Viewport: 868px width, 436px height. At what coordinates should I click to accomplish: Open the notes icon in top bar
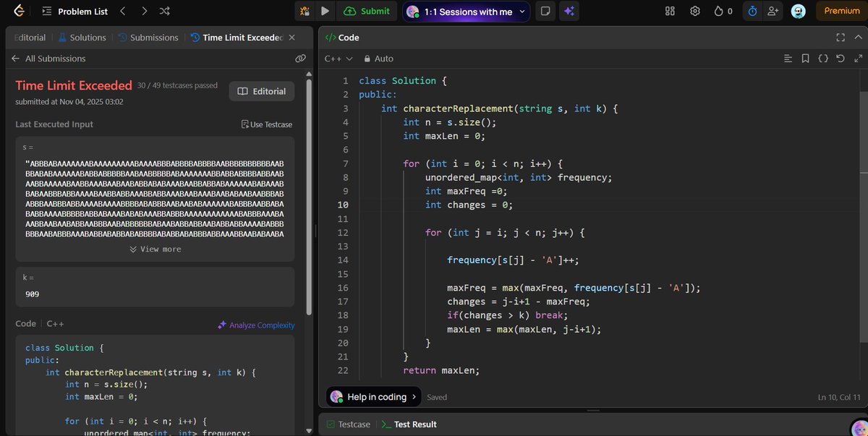545,11
